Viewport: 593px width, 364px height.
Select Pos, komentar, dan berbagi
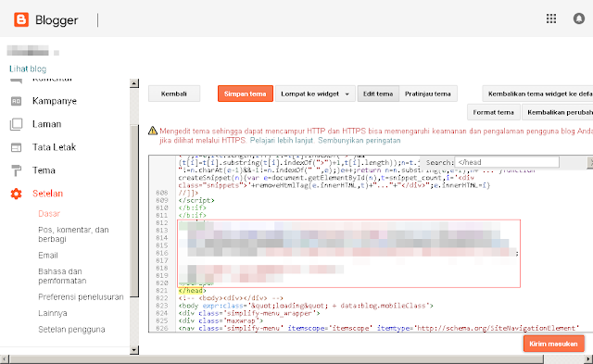coord(73,234)
